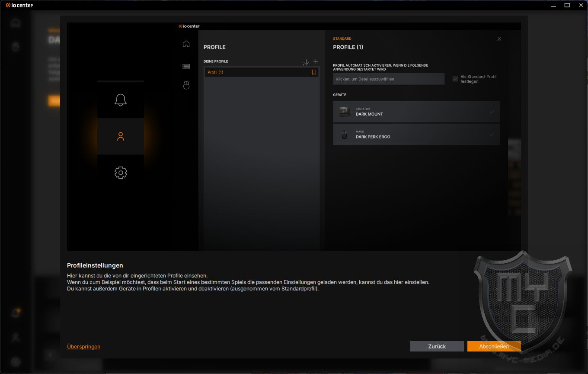Toggle the DARK PERK ERGO mouse checkmark
588x374 pixels.
click(492, 135)
